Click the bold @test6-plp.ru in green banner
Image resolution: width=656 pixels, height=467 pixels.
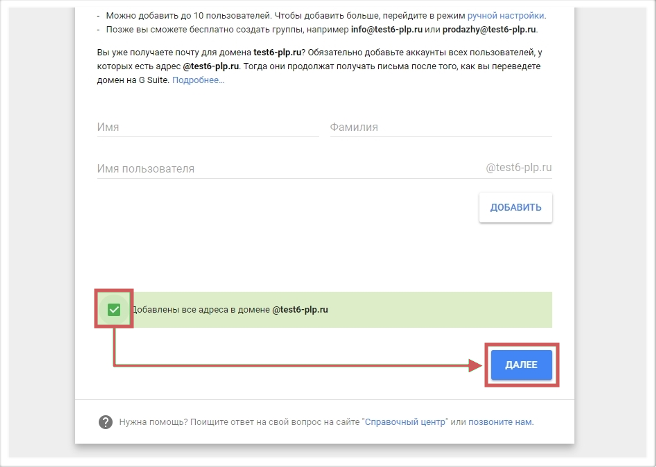tap(300, 310)
